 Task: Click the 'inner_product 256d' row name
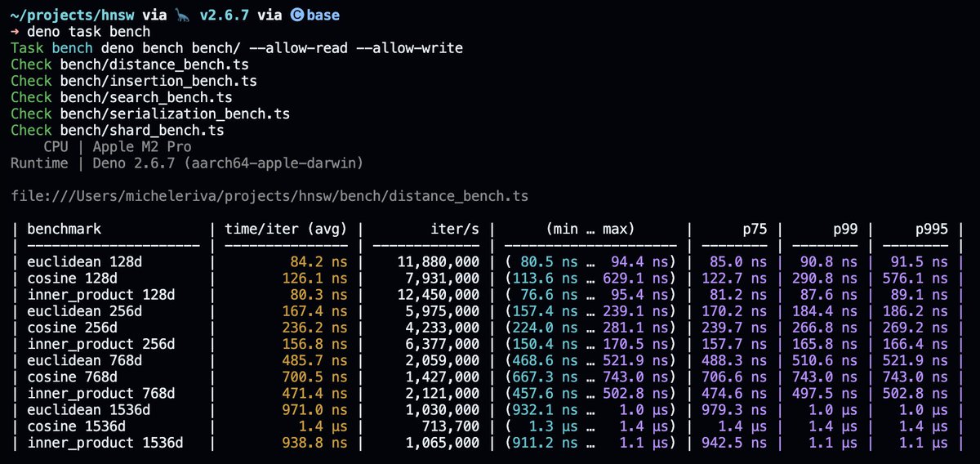(x=101, y=344)
